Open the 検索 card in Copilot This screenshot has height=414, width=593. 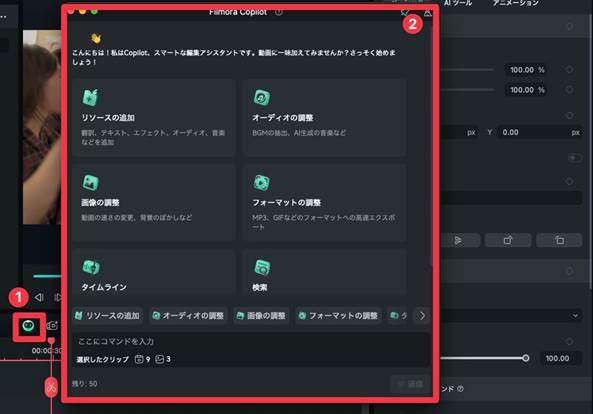coord(324,272)
